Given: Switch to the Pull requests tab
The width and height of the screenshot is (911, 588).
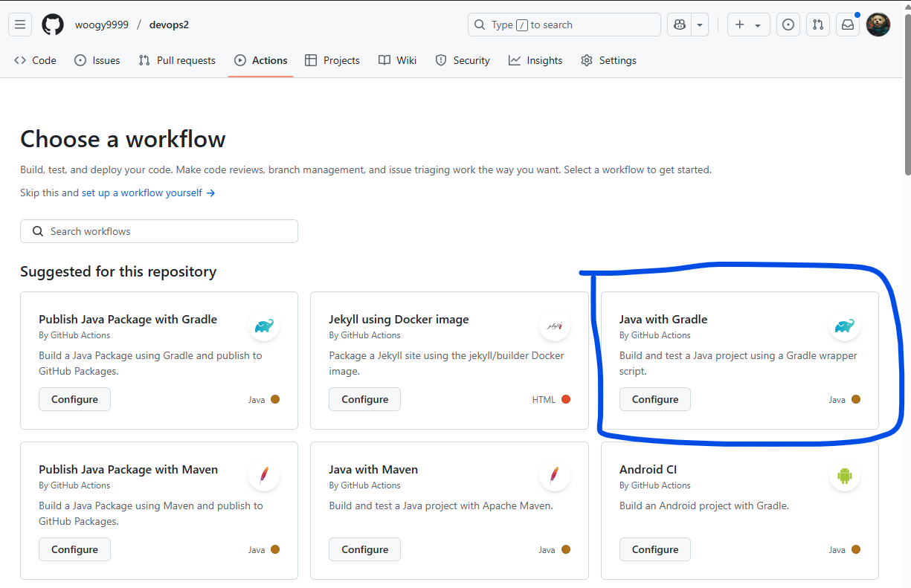Looking at the screenshot, I should (177, 60).
